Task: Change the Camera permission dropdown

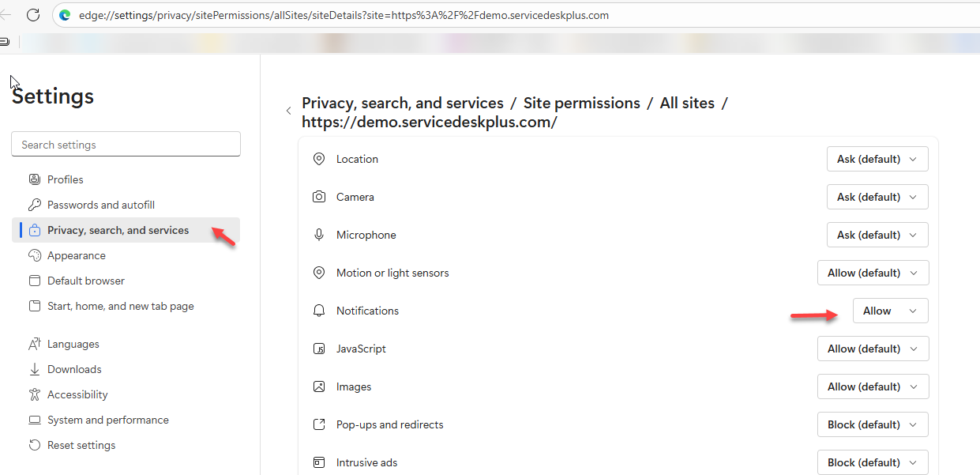Action: pos(877,197)
